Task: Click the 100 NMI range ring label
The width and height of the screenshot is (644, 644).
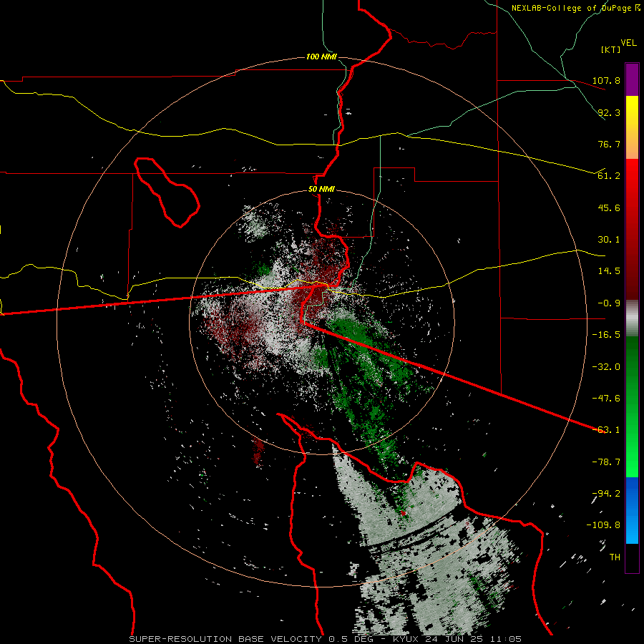Action: coord(321,57)
